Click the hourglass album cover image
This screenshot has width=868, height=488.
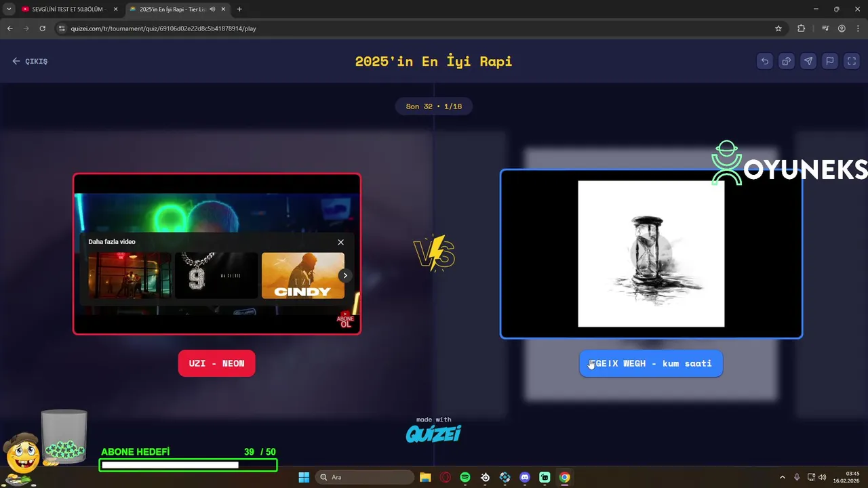tap(651, 253)
